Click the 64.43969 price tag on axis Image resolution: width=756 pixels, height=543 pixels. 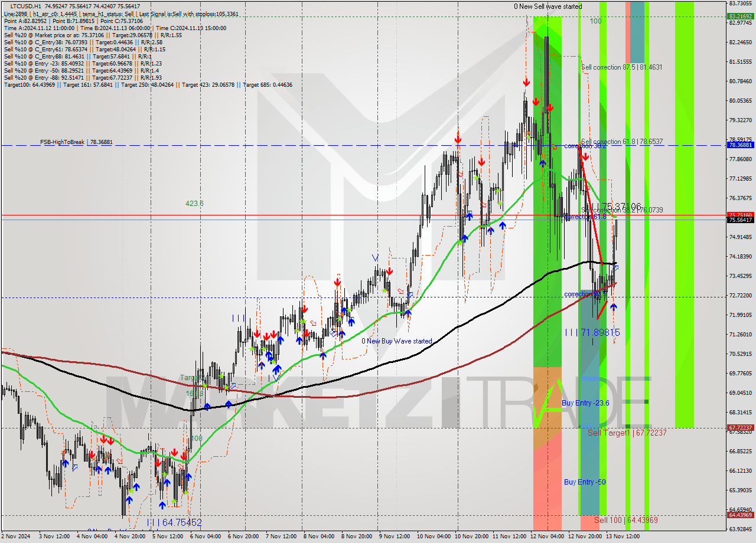740,515
